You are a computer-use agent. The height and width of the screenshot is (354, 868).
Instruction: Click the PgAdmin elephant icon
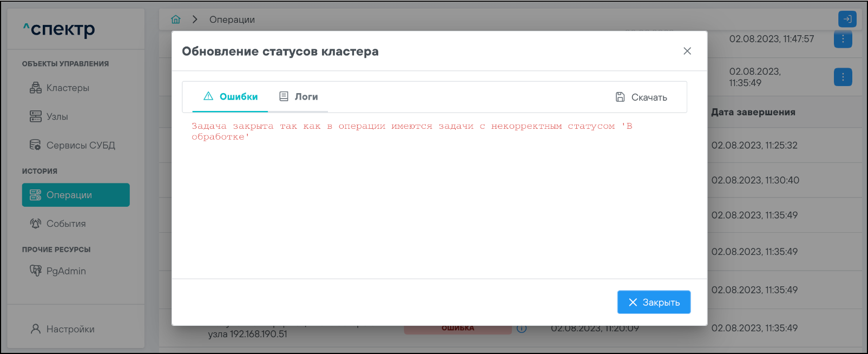36,271
